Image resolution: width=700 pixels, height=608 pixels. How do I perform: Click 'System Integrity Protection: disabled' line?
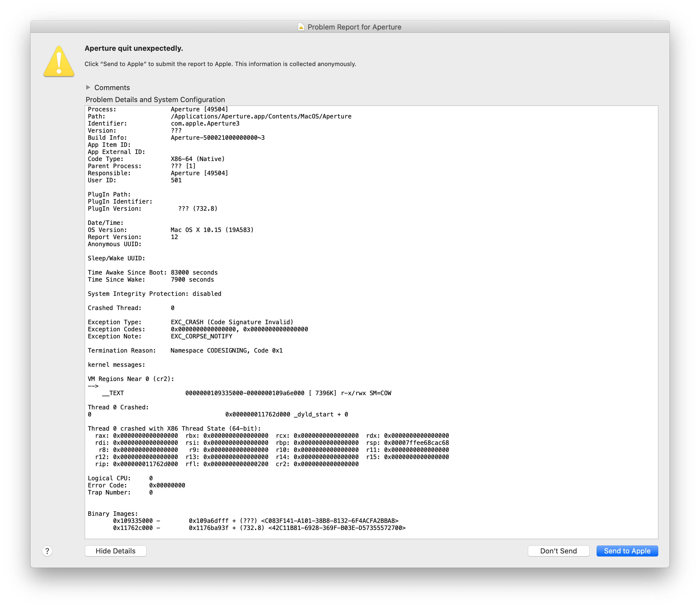154,294
